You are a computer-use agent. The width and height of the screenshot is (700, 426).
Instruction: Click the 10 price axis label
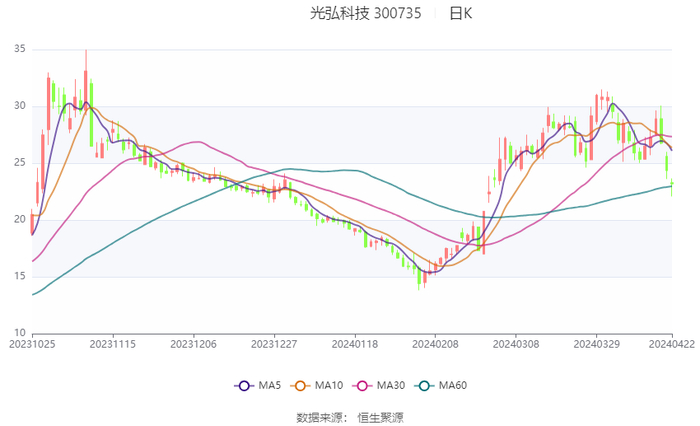coord(20,333)
